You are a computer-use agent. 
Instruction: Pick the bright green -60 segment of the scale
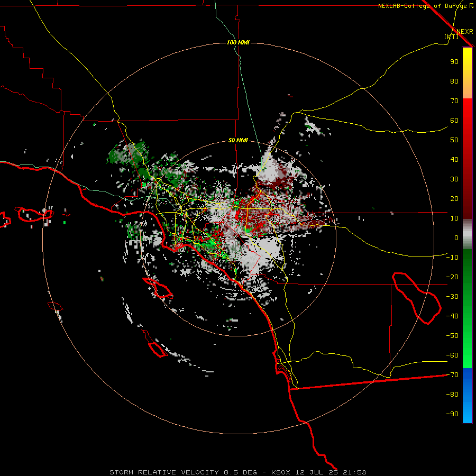[x=467, y=358]
